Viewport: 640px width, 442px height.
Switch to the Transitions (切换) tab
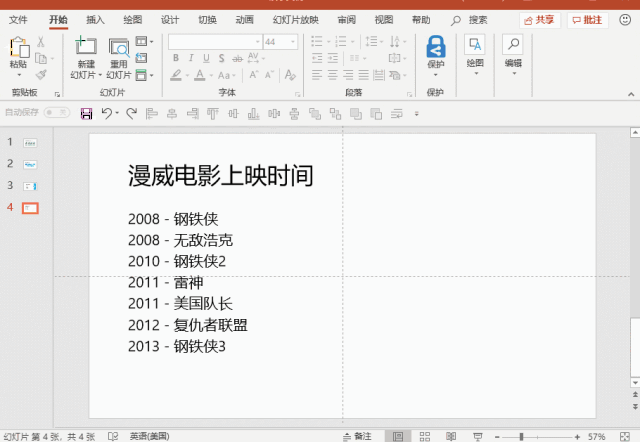pos(207,20)
